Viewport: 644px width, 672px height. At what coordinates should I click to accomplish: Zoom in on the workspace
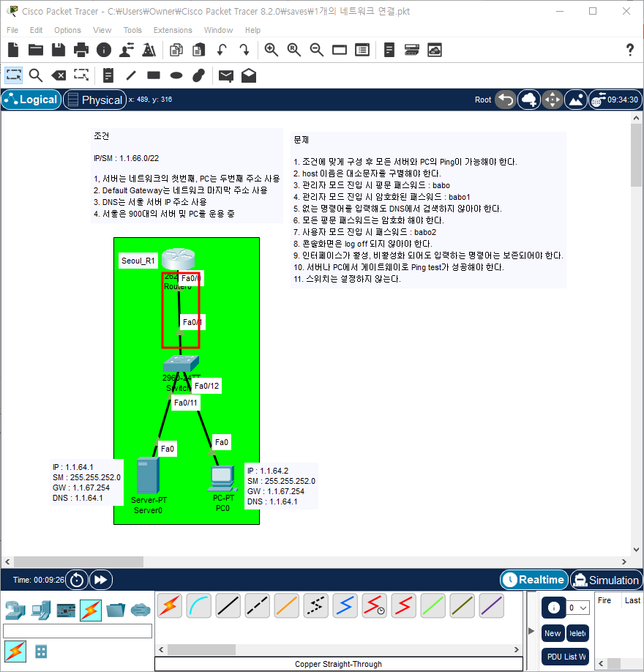[x=272, y=50]
